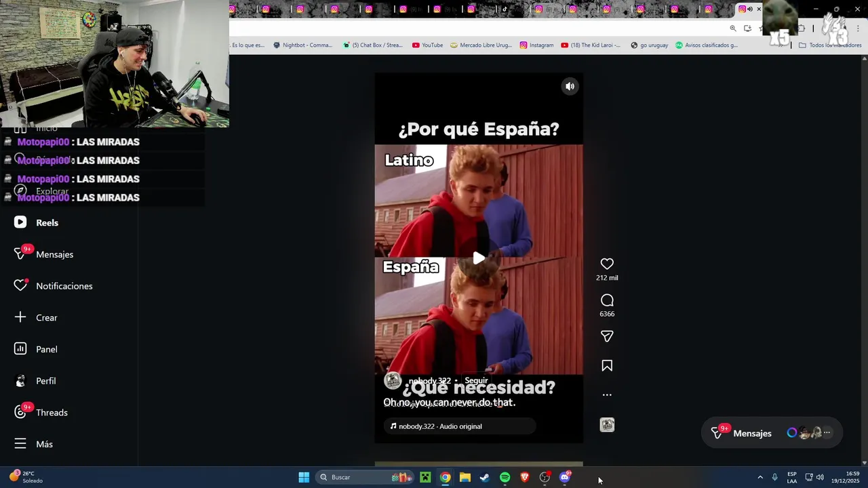This screenshot has width=868, height=488.
Task: Open Spotify from the taskbar
Action: click(x=505, y=477)
